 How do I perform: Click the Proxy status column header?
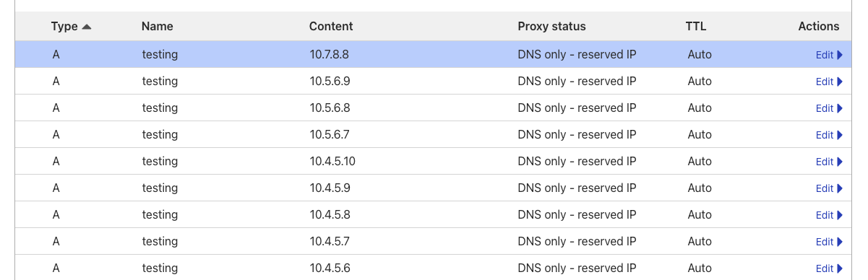click(551, 27)
